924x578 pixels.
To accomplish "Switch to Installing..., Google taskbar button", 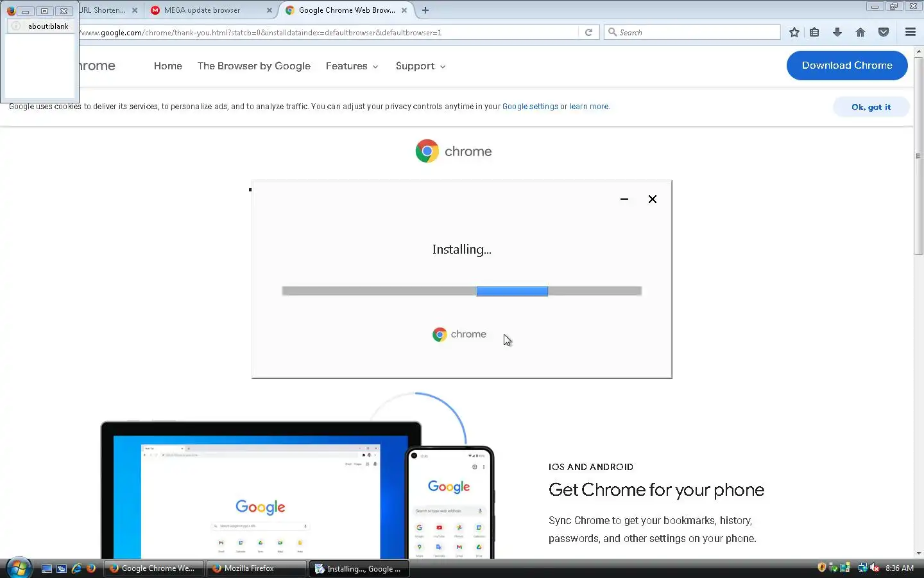I will [359, 568].
